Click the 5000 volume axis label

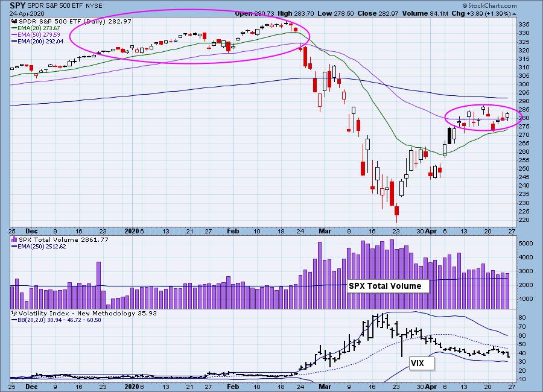pos(526,244)
